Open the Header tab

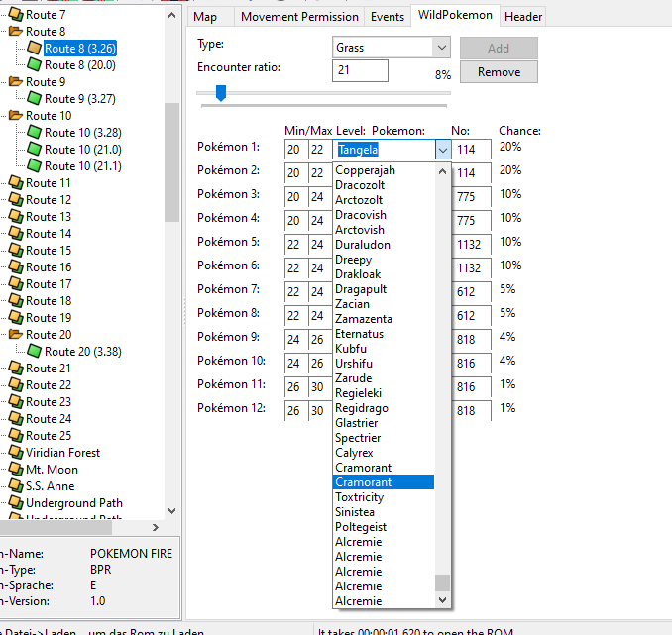click(x=522, y=17)
